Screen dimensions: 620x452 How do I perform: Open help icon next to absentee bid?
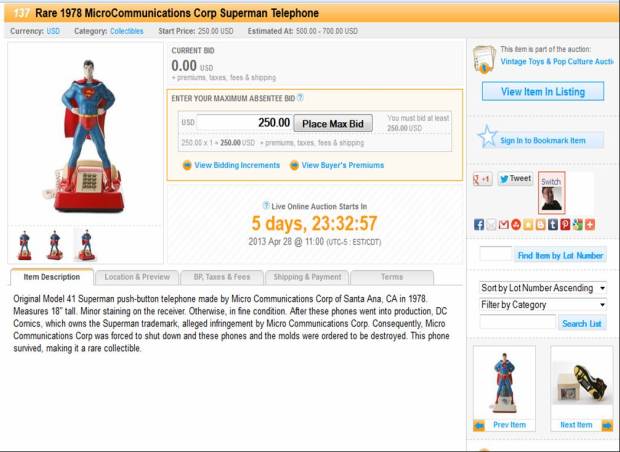pyautogui.click(x=300, y=97)
